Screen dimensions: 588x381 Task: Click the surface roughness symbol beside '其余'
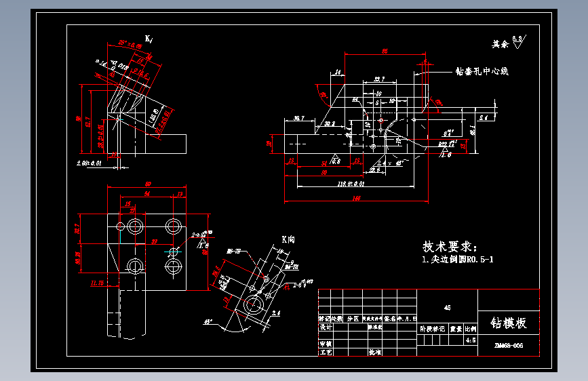[519, 41]
